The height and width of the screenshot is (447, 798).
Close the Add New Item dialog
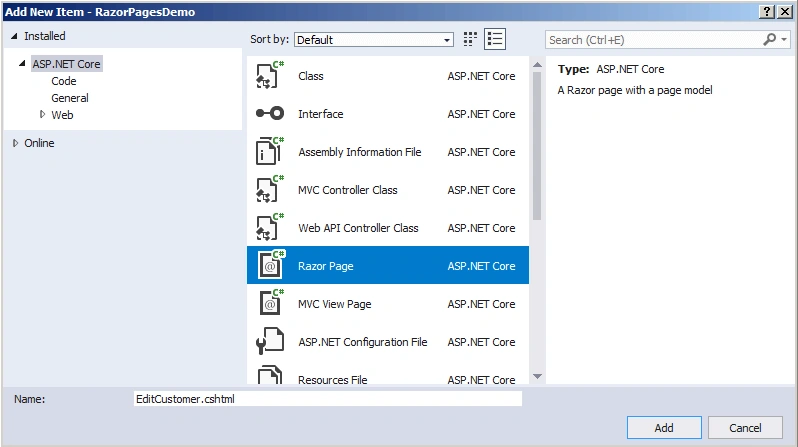click(785, 12)
